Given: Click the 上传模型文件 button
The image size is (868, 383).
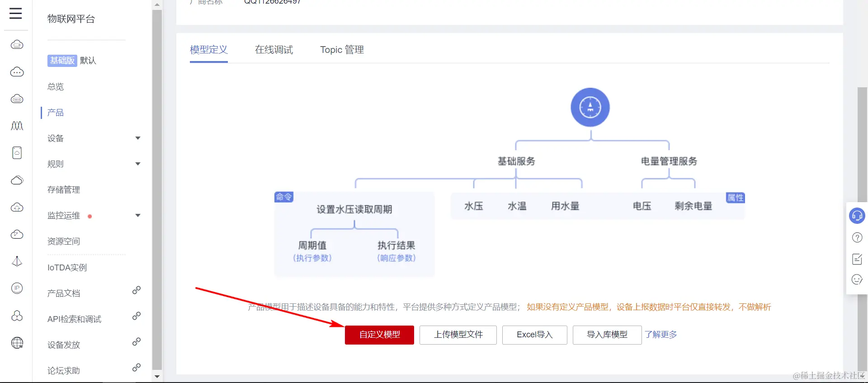Looking at the screenshot, I should (x=458, y=335).
